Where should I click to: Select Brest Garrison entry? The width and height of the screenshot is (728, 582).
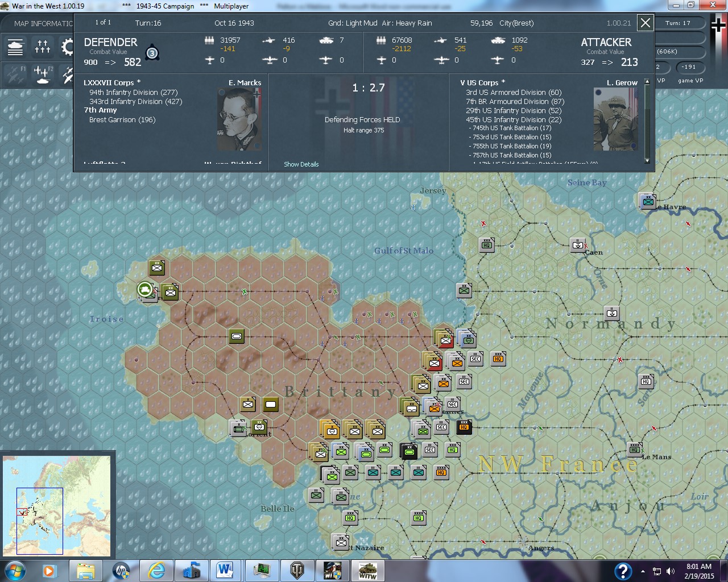[x=122, y=120]
